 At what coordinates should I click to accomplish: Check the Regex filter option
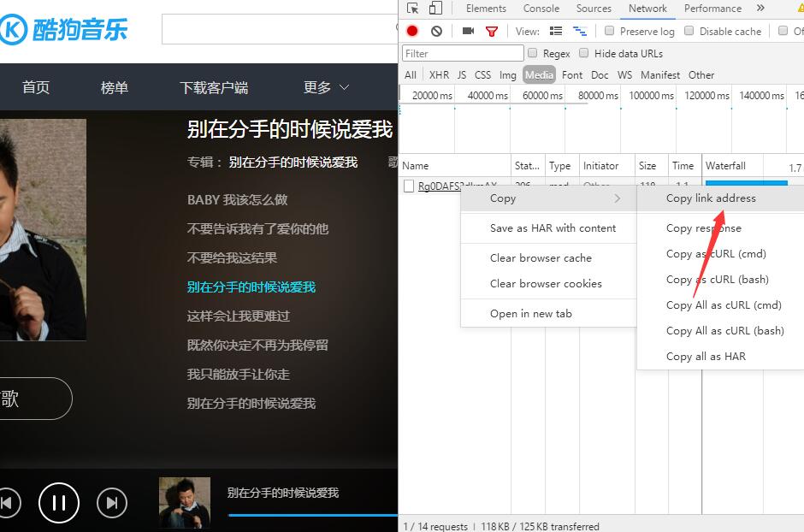tap(534, 53)
